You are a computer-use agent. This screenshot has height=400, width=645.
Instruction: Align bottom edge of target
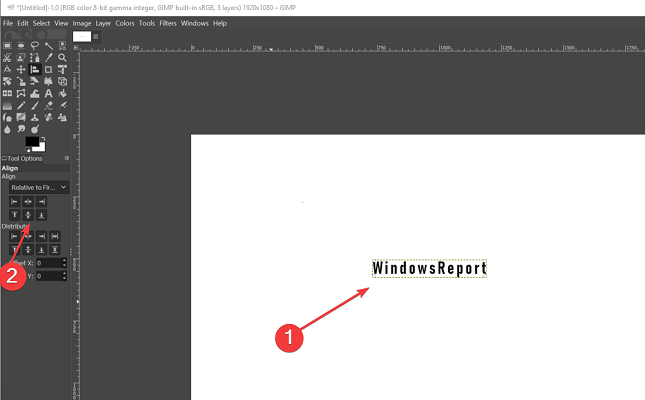click(x=41, y=215)
